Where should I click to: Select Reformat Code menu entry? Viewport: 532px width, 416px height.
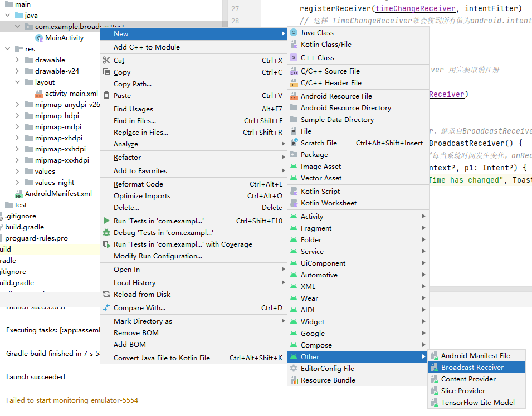click(193, 184)
